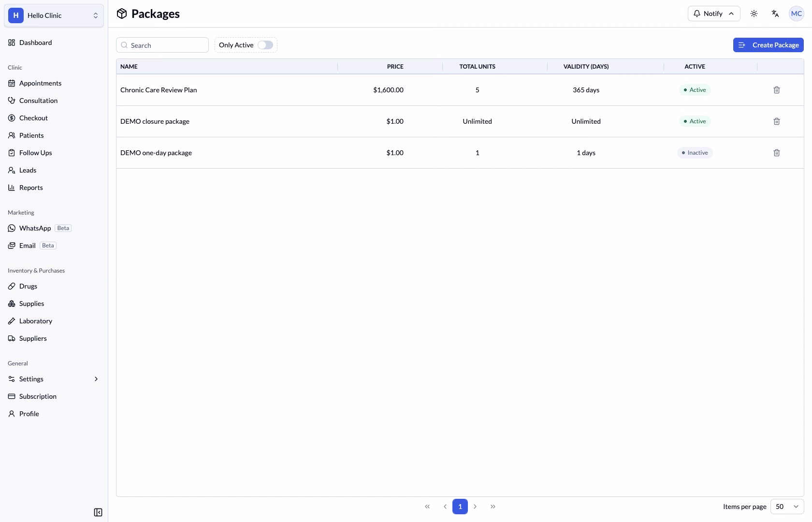Screen dimensions: 812x522
Task: Open the Hello Clinic switcher dropdown
Action: pyautogui.click(x=54, y=15)
